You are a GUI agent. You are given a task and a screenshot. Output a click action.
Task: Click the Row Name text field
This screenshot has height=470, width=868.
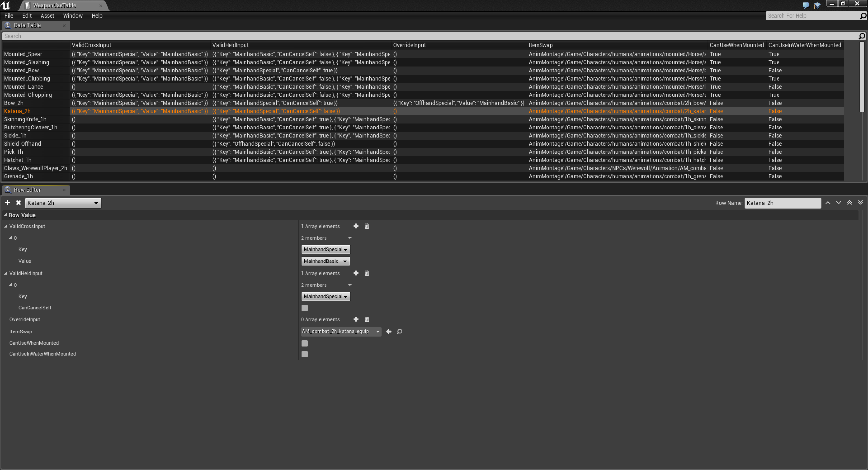[782, 203]
